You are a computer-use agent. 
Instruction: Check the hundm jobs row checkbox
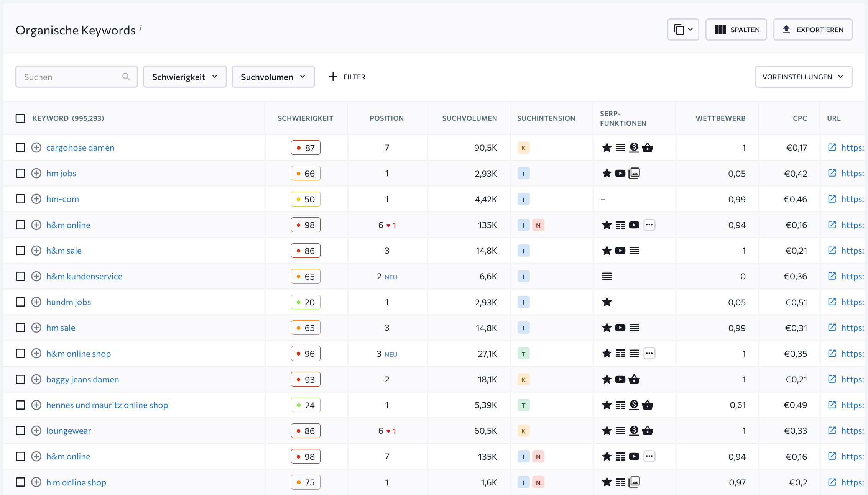point(20,302)
